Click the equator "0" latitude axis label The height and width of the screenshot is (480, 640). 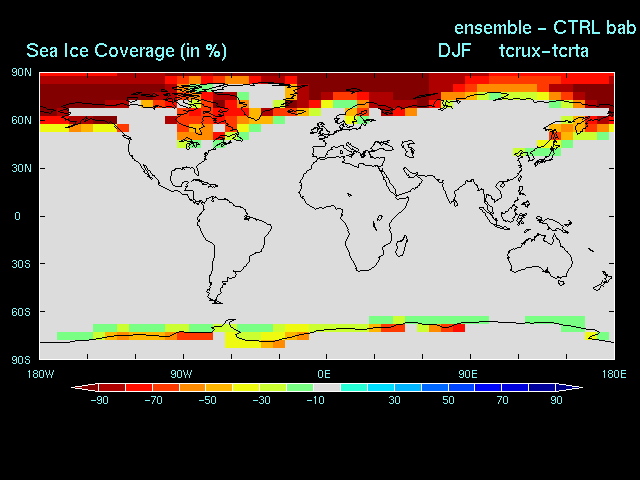pyautogui.click(x=17, y=216)
